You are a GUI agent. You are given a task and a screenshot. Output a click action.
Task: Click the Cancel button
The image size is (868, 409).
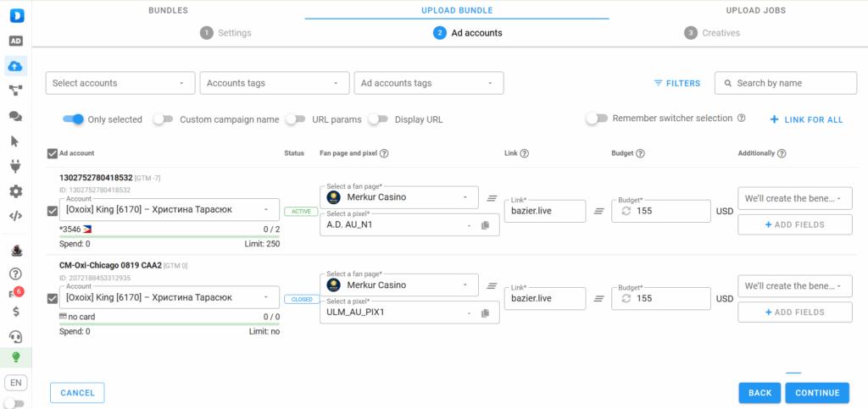pos(77,393)
